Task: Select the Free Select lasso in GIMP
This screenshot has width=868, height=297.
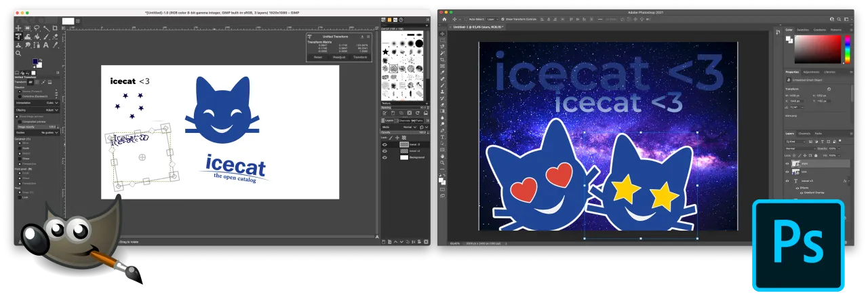Action: 37,28
